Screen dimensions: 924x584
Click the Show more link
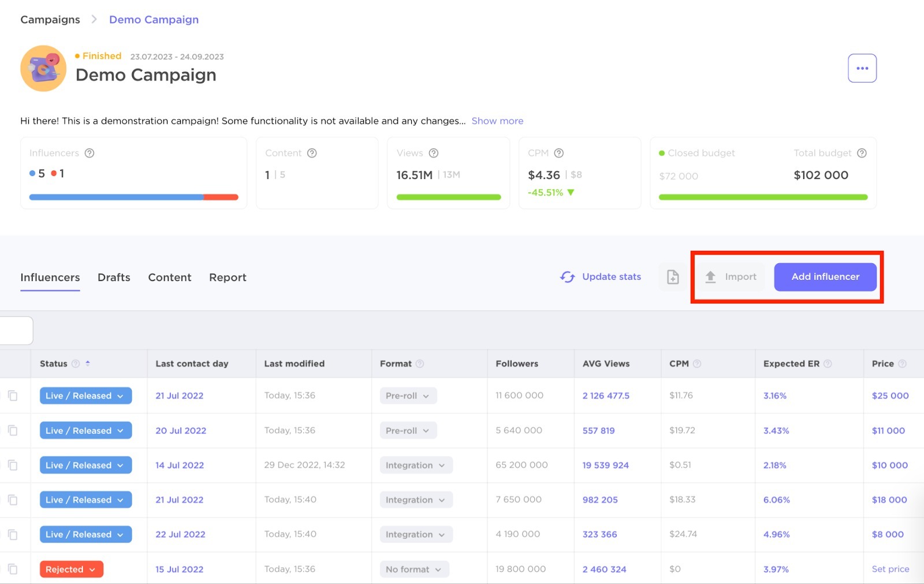[x=497, y=121]
